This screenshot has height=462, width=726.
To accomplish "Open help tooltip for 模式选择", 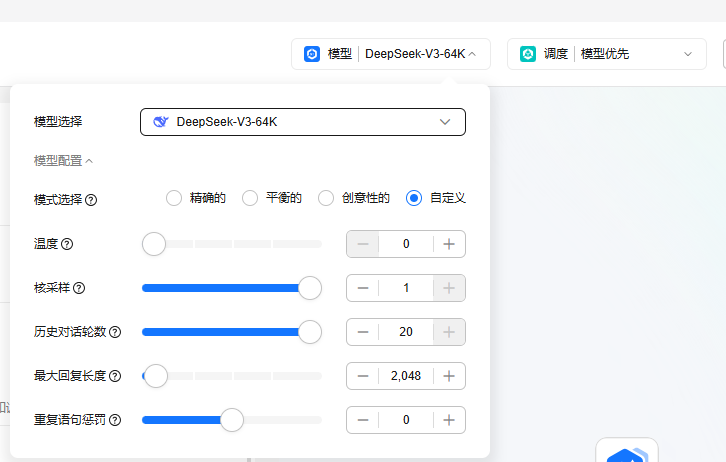I will pyautogui.click(x=91, y=200).
